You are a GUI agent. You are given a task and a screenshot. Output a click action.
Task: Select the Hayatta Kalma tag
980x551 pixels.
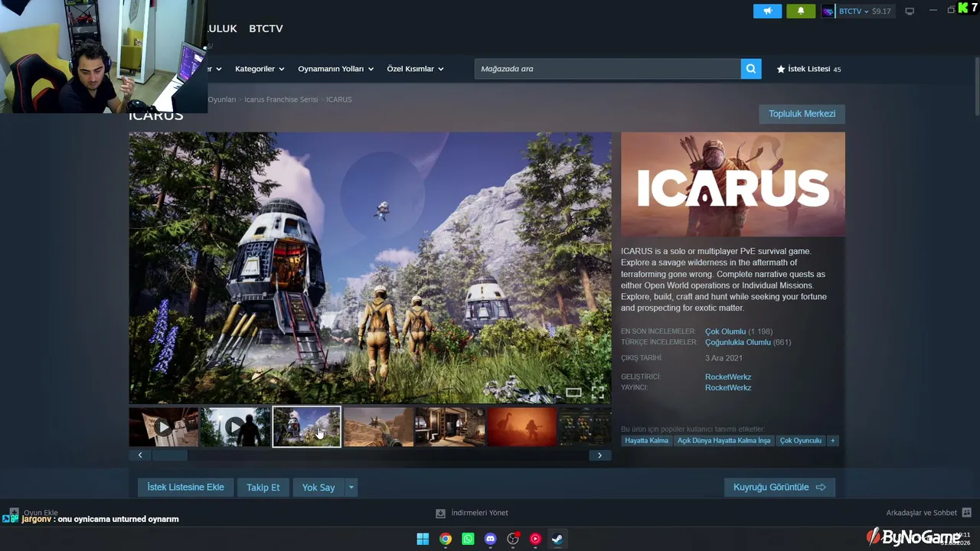646,441
